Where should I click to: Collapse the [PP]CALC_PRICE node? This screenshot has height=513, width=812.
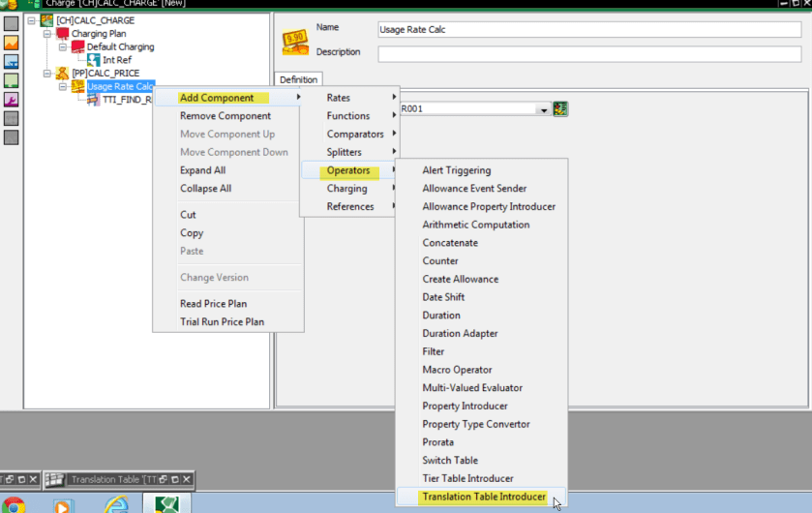pyautogui.click(x=47, y=74)
